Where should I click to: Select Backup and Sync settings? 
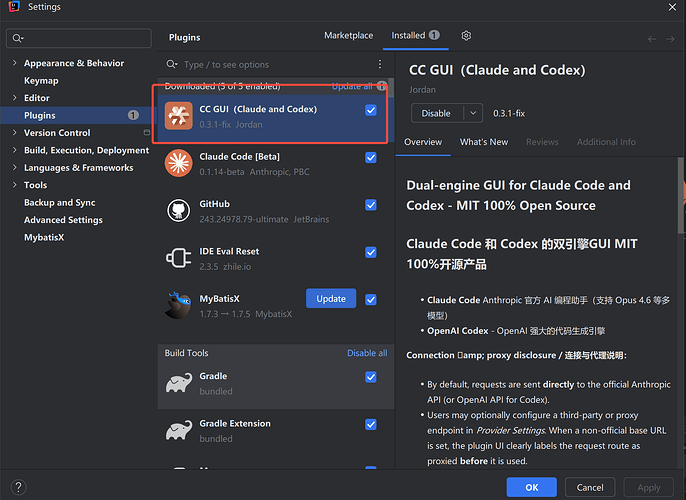(x=60, y=203)
